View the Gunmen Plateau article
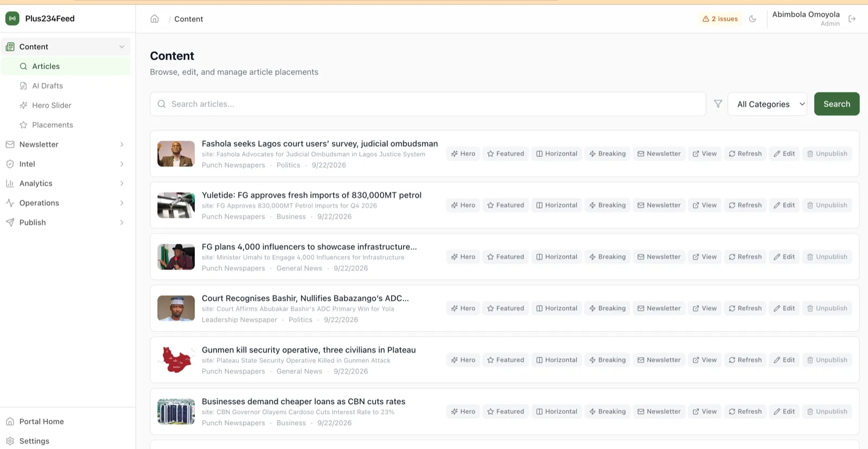Image resolution: width=868 pixels, height=449 pixels. (x=705, y=360)
